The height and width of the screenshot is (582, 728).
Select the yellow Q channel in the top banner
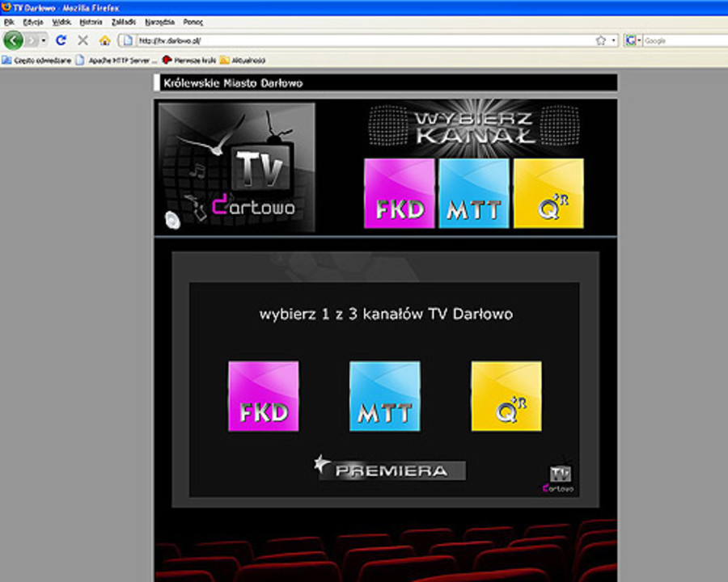[x=548, y=194]
